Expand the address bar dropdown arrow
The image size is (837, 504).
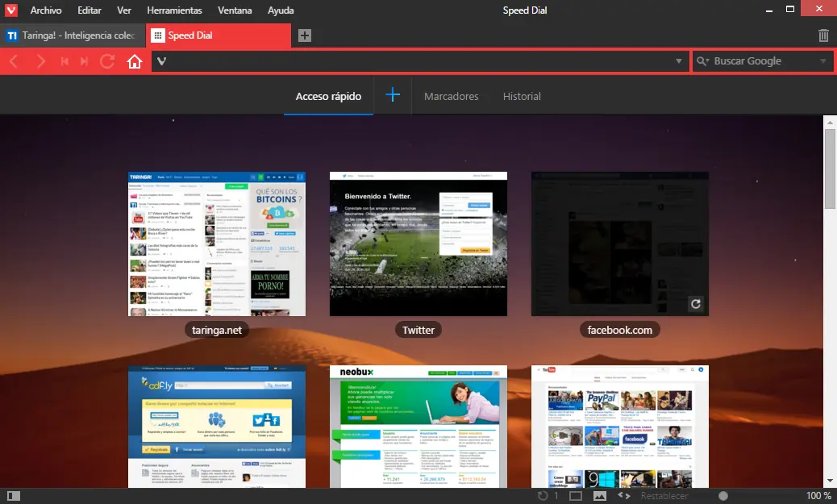pos(678,61)
